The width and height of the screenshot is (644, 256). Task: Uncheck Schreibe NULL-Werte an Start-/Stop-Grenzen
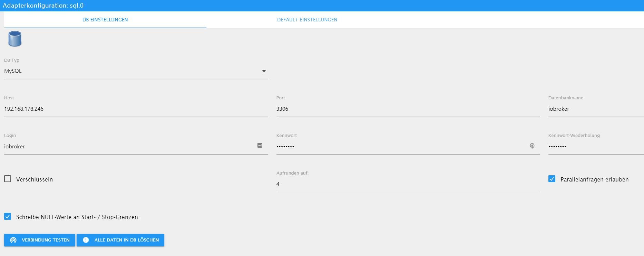(x=8, y=216)
